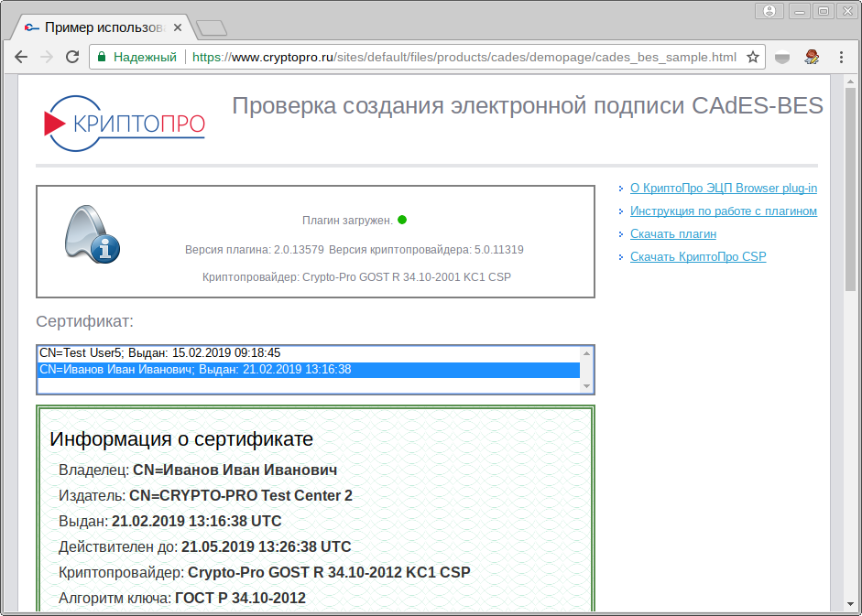Follow the Скачать КриптоПро CSP link
862x616 pixels.
click(698, 256)
